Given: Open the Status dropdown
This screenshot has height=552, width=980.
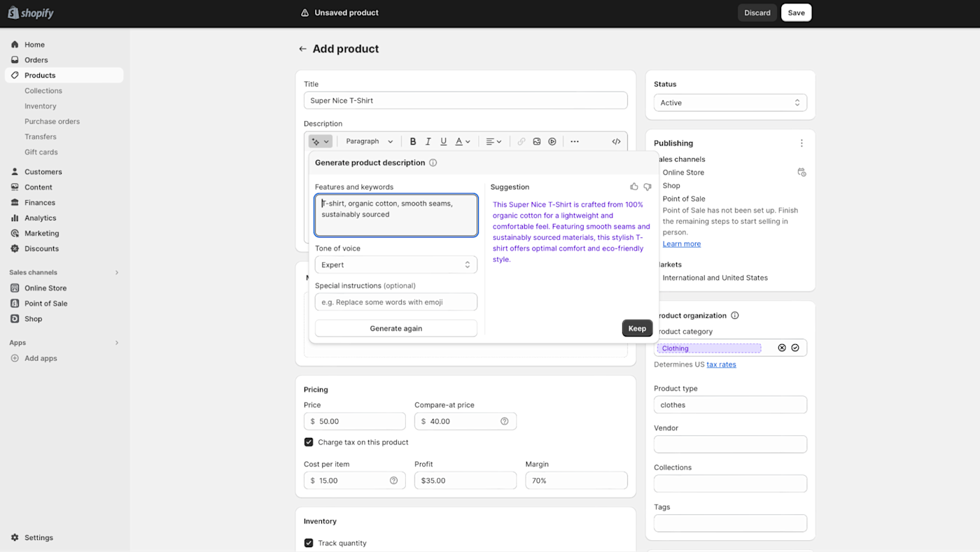Looking at the screenshot, I should pos(730,103).
